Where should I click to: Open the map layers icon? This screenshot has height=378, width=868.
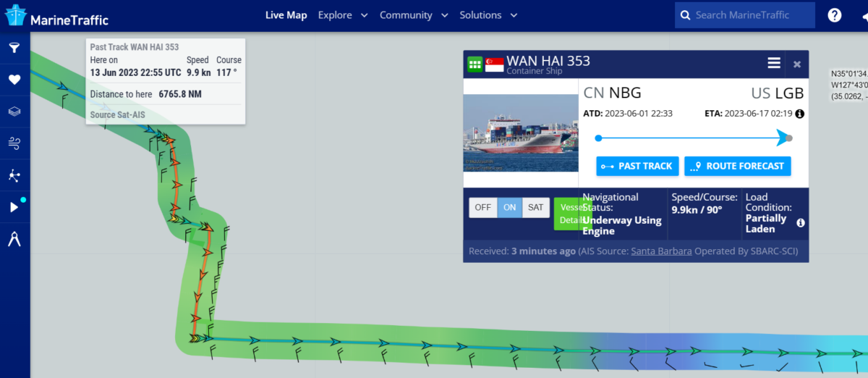14,112
